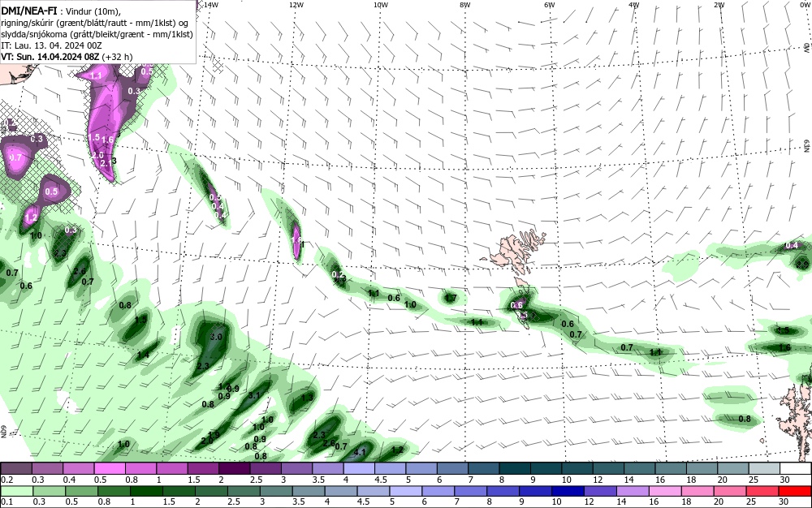812x508 pixels.
Task: Click the 3.0 rainfall value on the map
Action: click(216, 337)
